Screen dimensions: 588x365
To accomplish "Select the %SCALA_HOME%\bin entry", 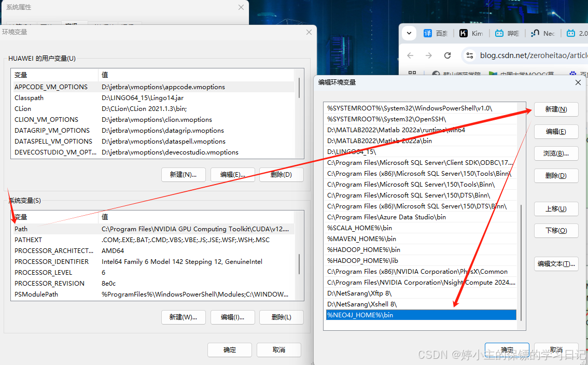I will coord(421,228).
